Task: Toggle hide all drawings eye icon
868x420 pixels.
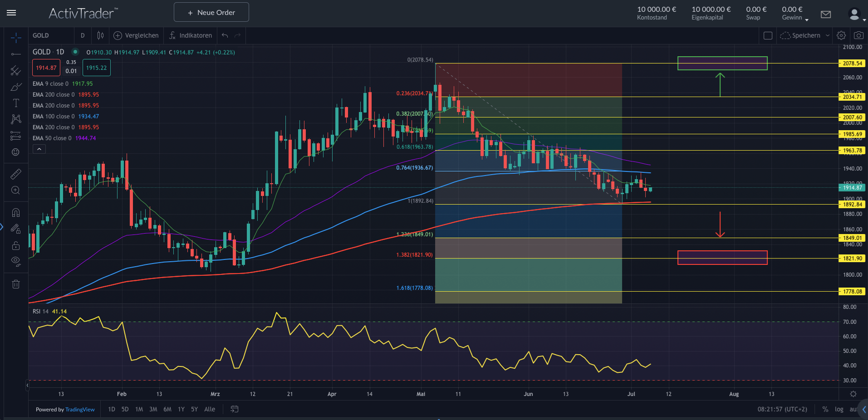Action: 16,261
